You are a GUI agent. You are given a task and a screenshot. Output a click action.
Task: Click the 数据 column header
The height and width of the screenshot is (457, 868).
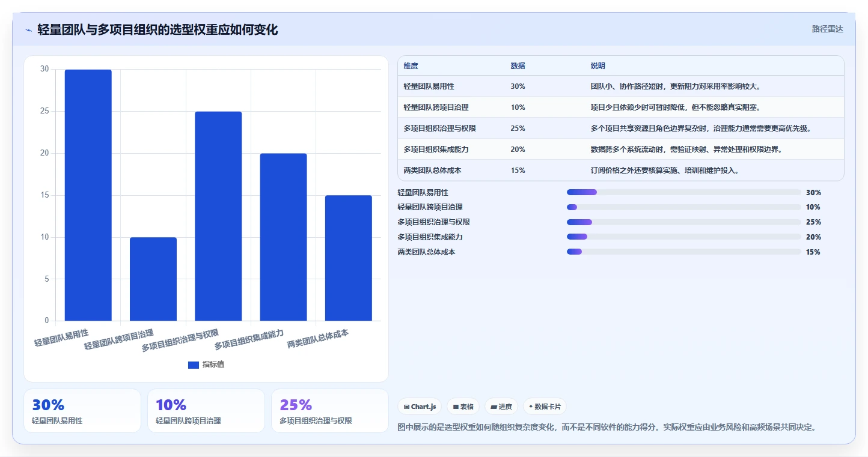pyautogui.click(x=518, y=66)
